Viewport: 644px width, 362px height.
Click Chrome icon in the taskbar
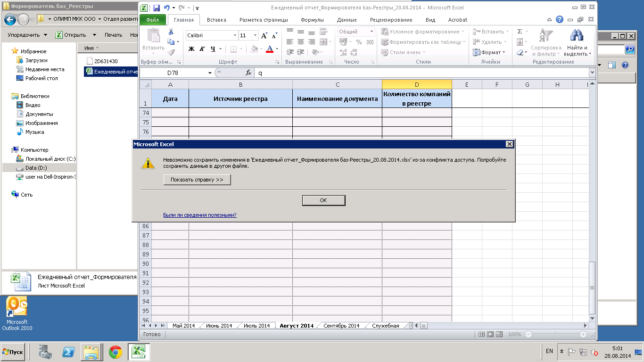(116, 352)
